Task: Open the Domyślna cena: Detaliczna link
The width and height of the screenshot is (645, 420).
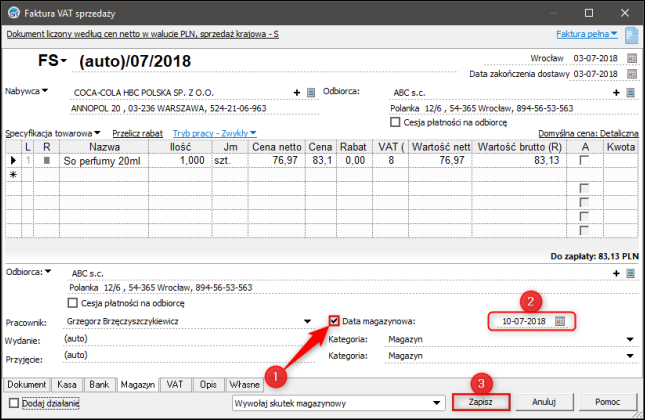Action: click(x=588, y=133)
